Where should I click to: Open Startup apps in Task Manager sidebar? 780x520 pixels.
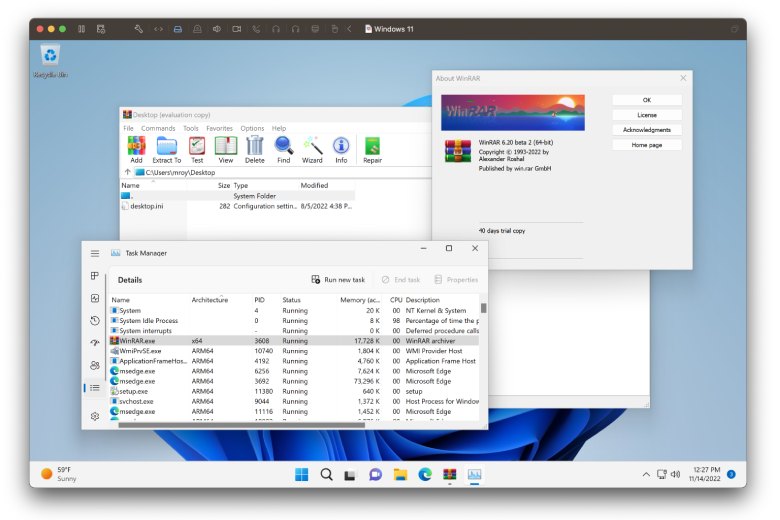coord(95,343)
